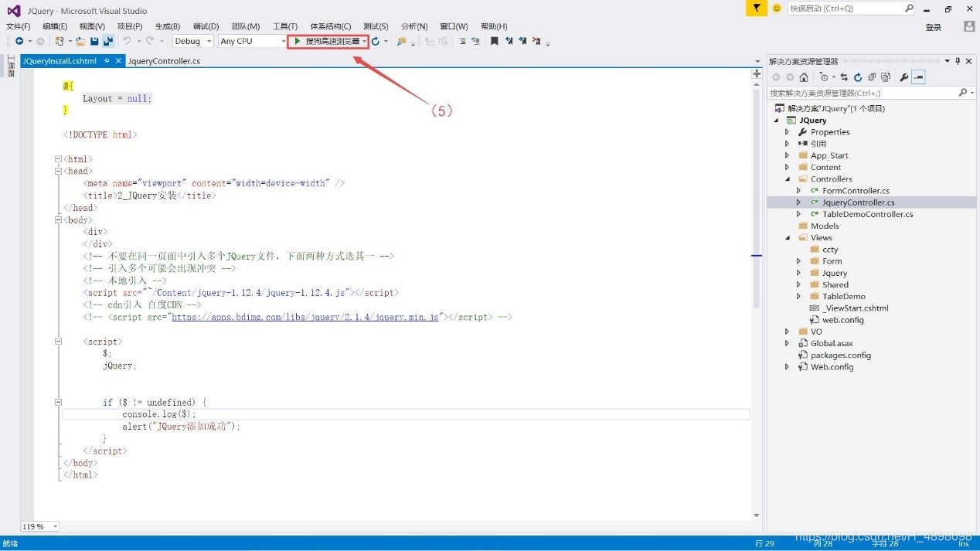Click the Navigate Backward toolbar icon

point(19,41)
